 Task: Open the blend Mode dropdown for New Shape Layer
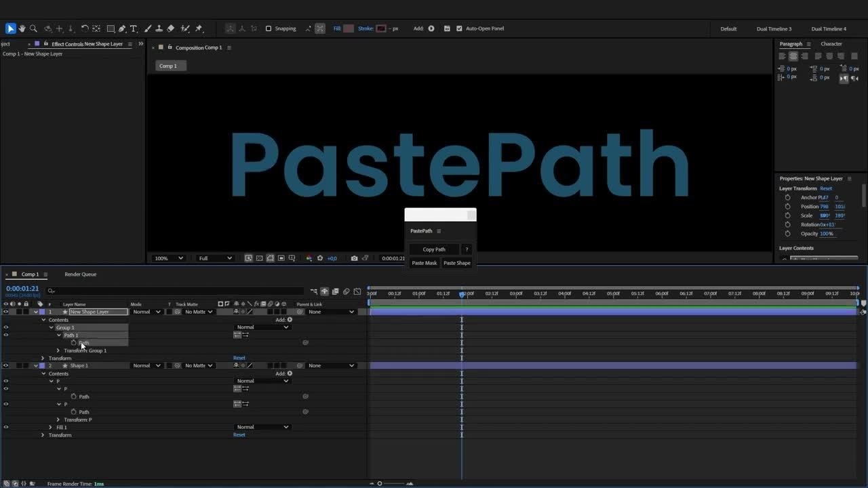[x=146, y=312]
